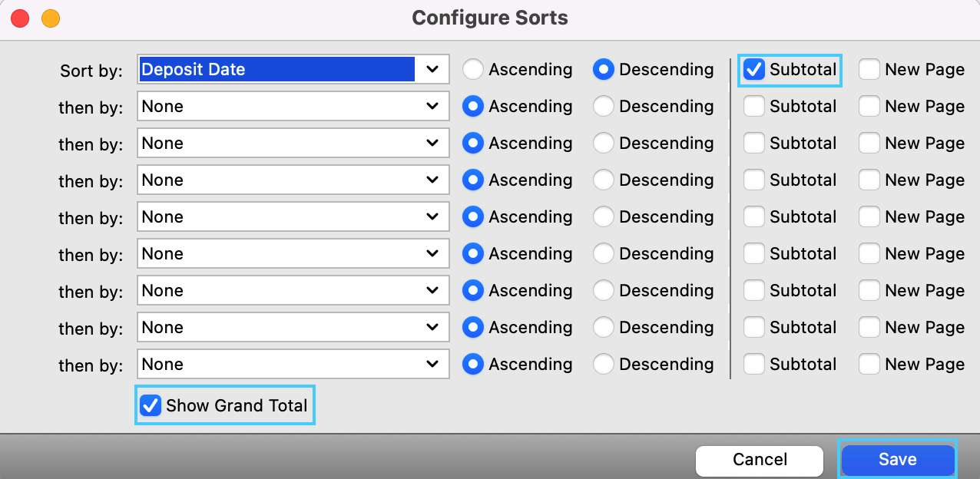The height and width of the screenshot is (479, 980).
Task: Toggle the Show Grand Total checkbox
Action: pos(151,405)
